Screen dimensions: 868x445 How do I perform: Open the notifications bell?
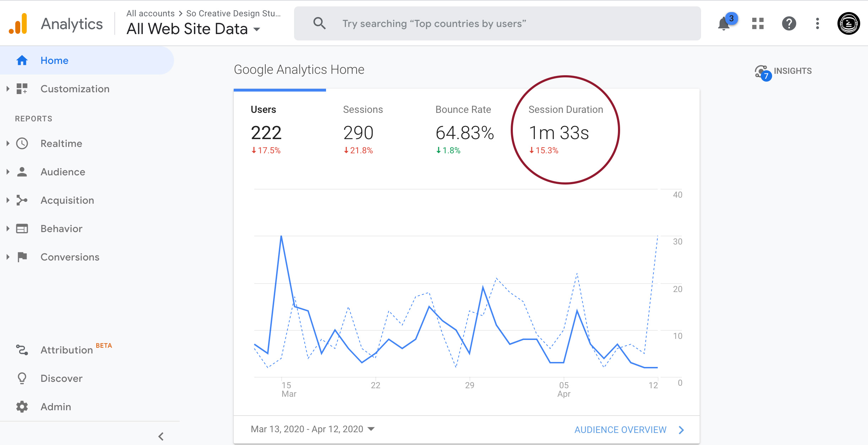pos(724,24)
